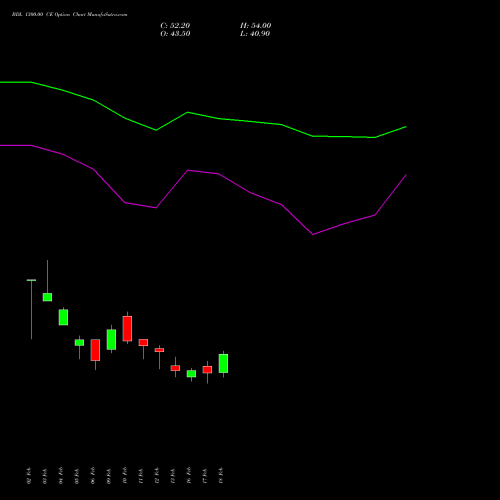Image resolution: width=500 pixels, height=500 pixels.
Task: Click the red candle above 13 Feb
Action: 175,368
